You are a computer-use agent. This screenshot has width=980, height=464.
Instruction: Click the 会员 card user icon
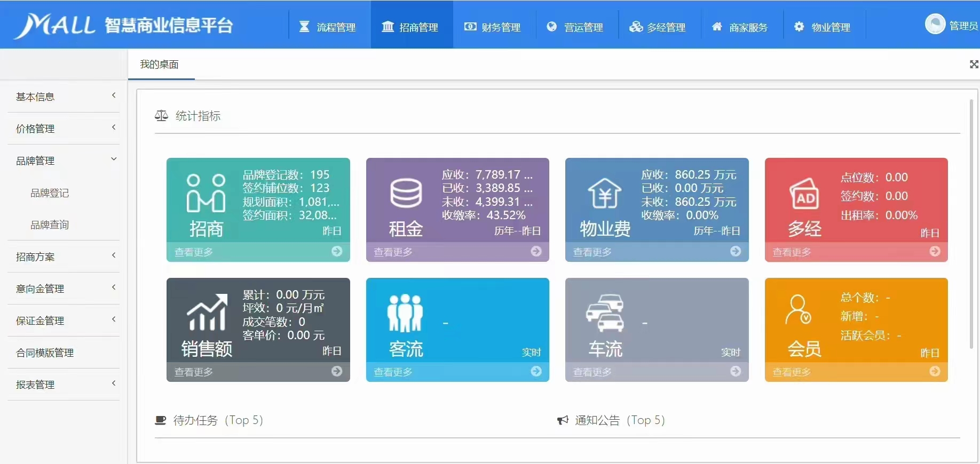799,310
